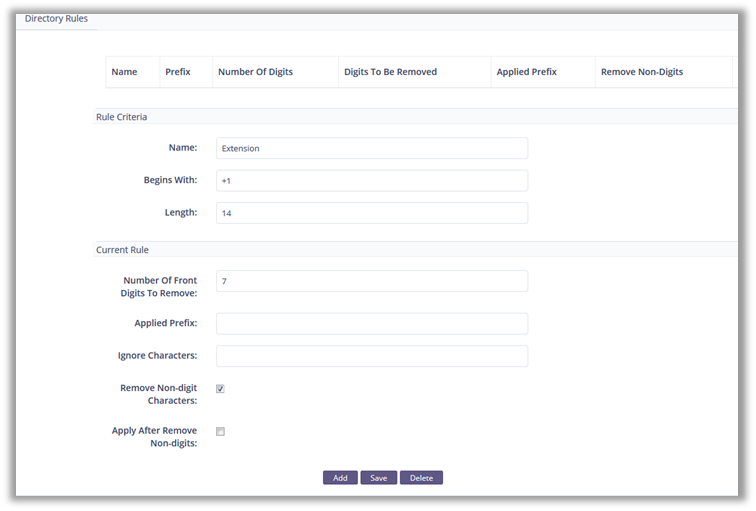756x511 pixels.
Task: Focus Number Of Front Digits To Remove field
Action: 372,281
